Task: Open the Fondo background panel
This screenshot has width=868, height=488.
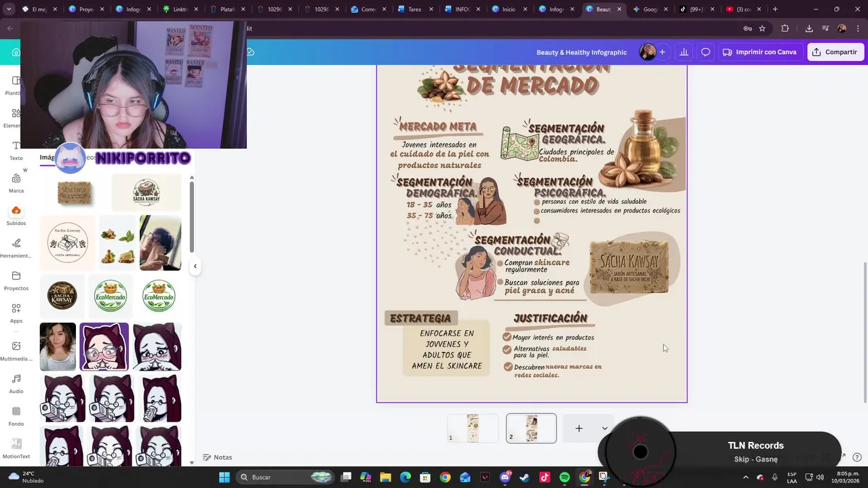Action: tap(16, 416)
